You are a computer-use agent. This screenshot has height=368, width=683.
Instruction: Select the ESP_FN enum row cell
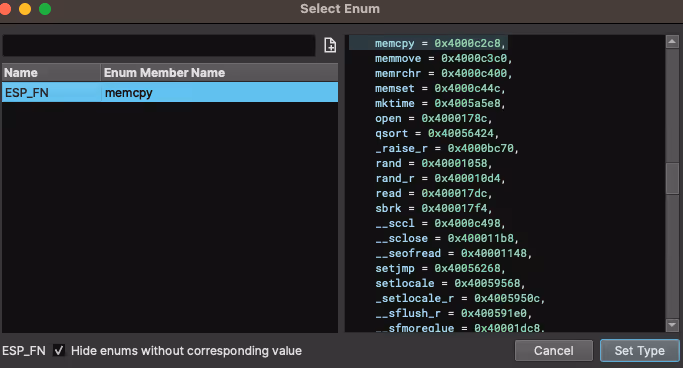[51, 92]
